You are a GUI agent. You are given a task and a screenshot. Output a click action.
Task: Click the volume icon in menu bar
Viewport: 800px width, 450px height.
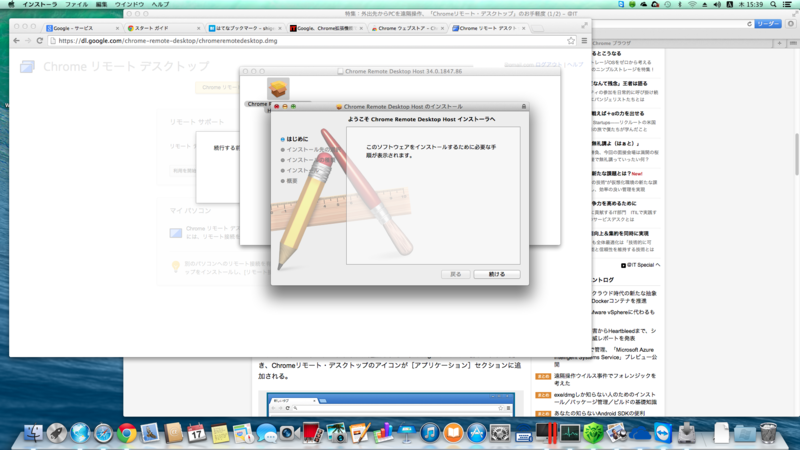click(x=717, y=4)
